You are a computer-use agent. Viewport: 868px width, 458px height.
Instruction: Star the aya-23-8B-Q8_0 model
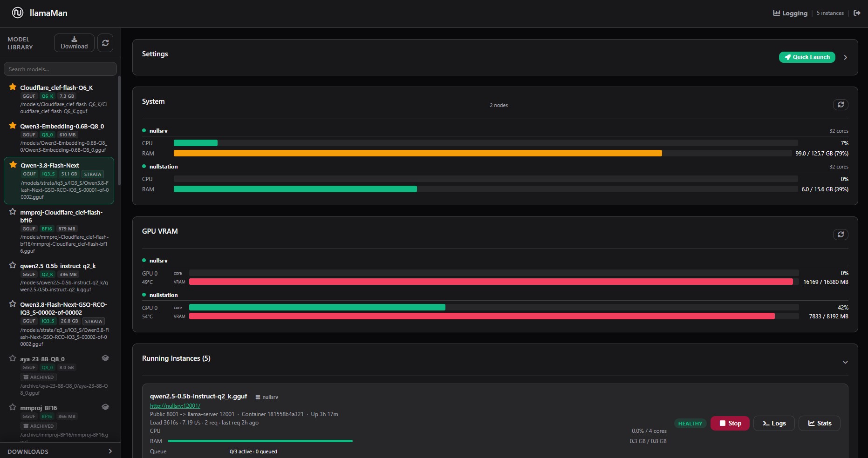13,358
